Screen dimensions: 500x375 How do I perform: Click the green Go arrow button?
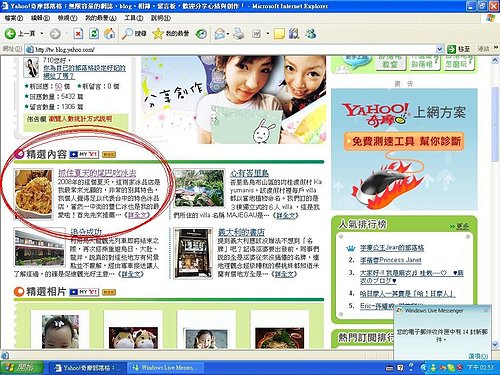pos(451,49)
